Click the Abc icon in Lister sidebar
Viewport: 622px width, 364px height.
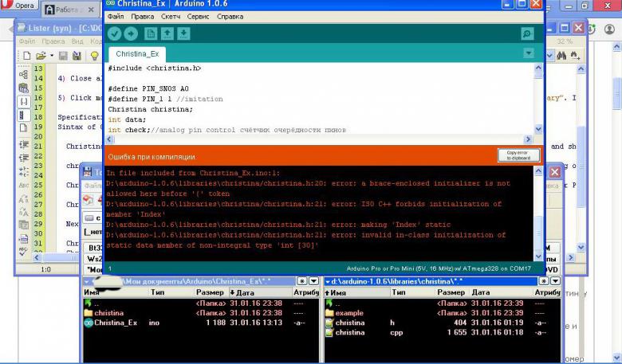tap(24, 185)
